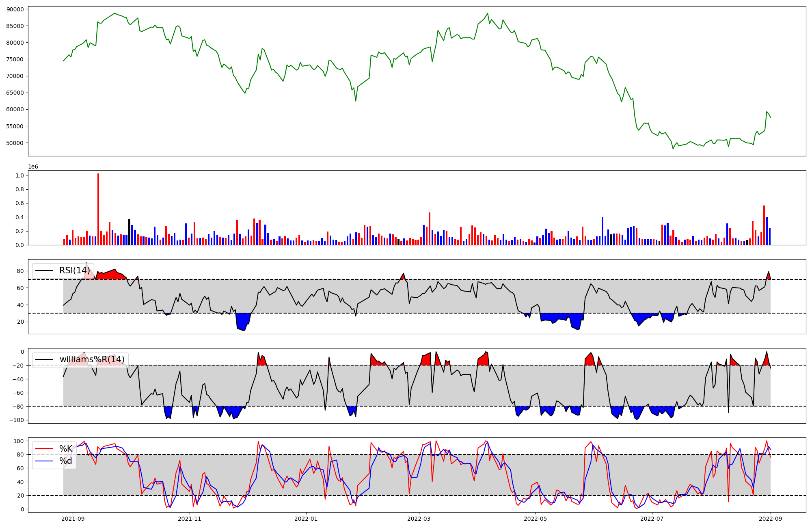Click the 2021-09 date tick label
Screen dimensions: 812x528
(x=73, y=519)
